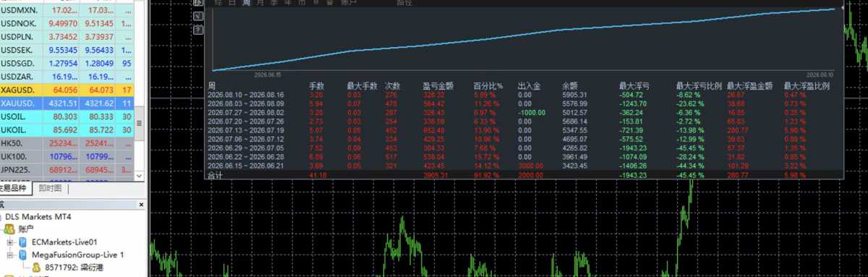Click the 出入金 column header

529,85
